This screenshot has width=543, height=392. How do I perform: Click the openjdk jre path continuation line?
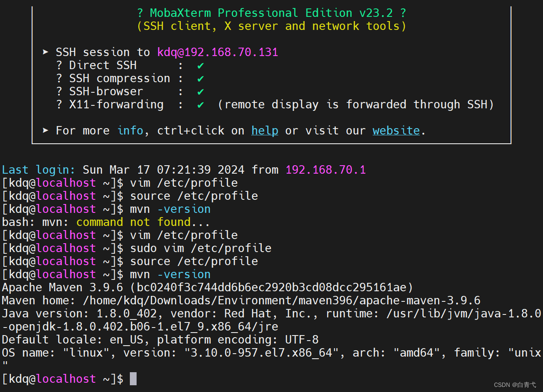140,327
